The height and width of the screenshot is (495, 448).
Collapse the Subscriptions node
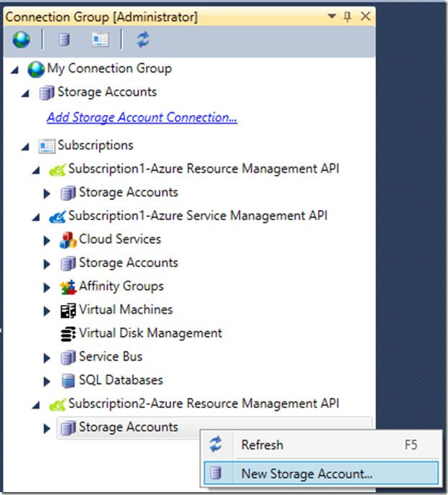tap(25, 147)
